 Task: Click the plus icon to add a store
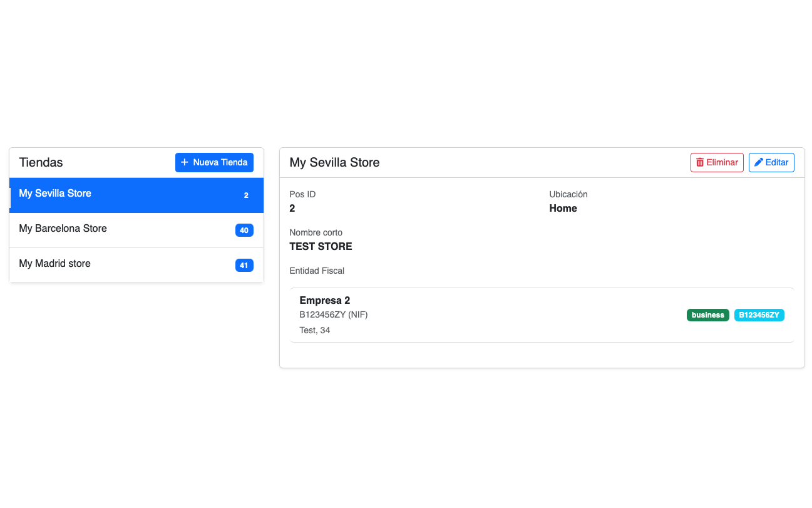click(x=185, y=162)
